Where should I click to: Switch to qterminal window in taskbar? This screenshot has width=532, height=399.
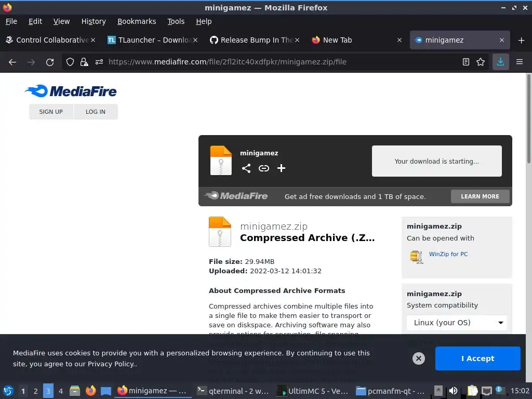tap(233, 391)
